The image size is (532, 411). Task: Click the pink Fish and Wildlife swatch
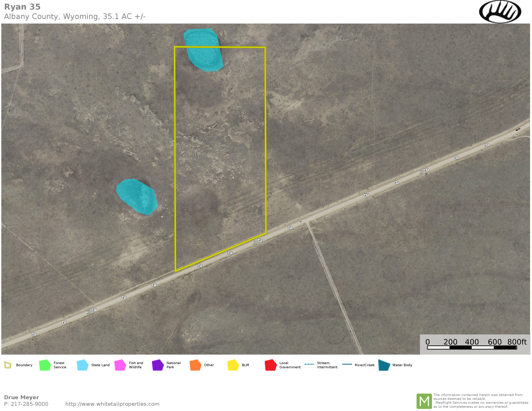pyautogui.click(x=120, y=365)
